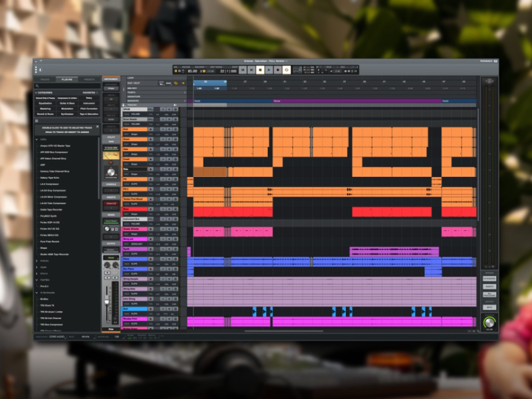This screenshot has width=532, height=399.
Task: Arm the Rhodes Print track for recording
Action: coord(151,319)
